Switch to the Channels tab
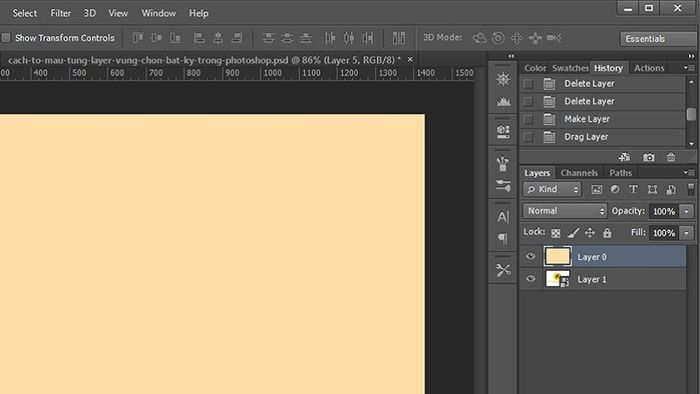 coord(579,173)
